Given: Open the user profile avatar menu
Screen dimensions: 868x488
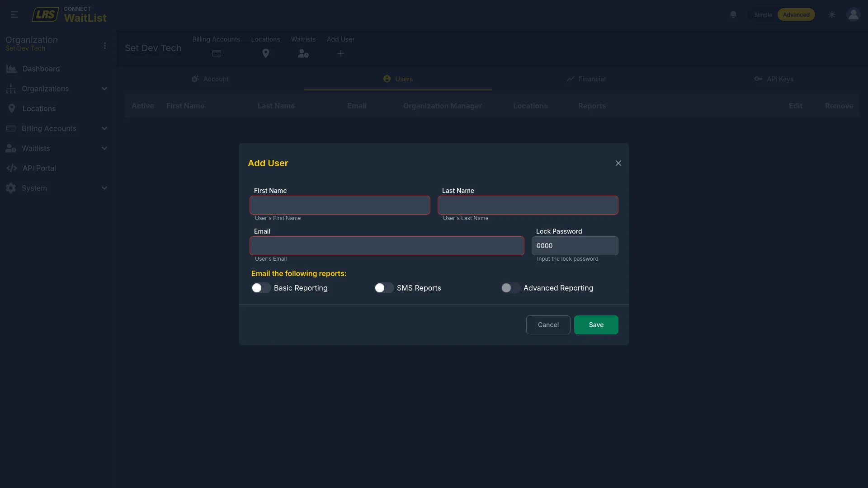Looking at the screenshot, I should [853, 14].
